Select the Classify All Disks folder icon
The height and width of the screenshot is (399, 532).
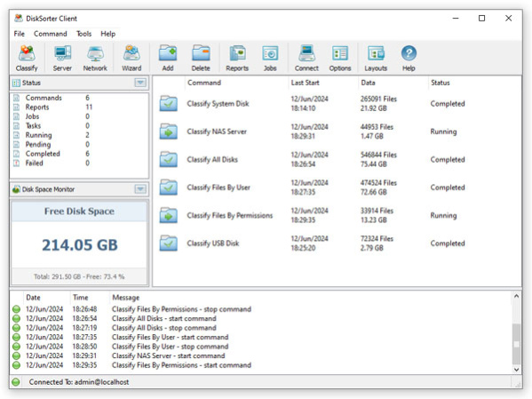168,159
